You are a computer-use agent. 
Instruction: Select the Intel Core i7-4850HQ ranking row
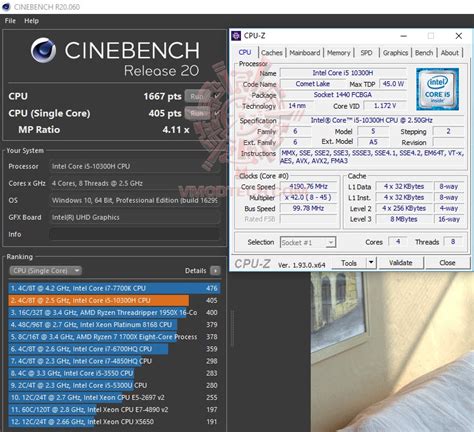click(114, 361)
